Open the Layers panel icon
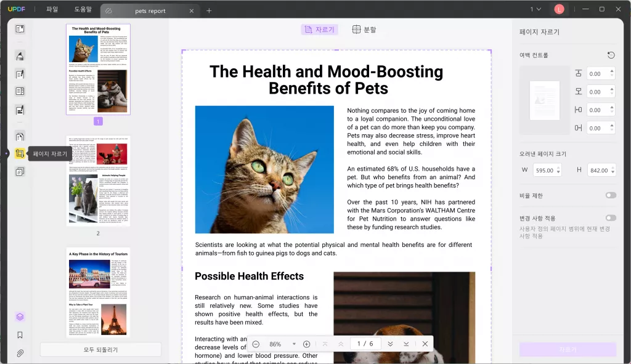Screen dimensions: 631x364 point(20,317)
